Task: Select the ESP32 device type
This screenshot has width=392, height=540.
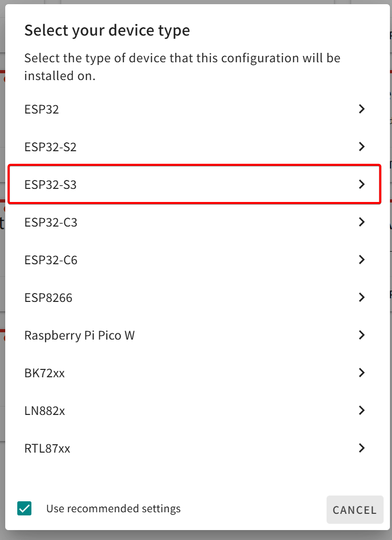Action: point(42,109)
